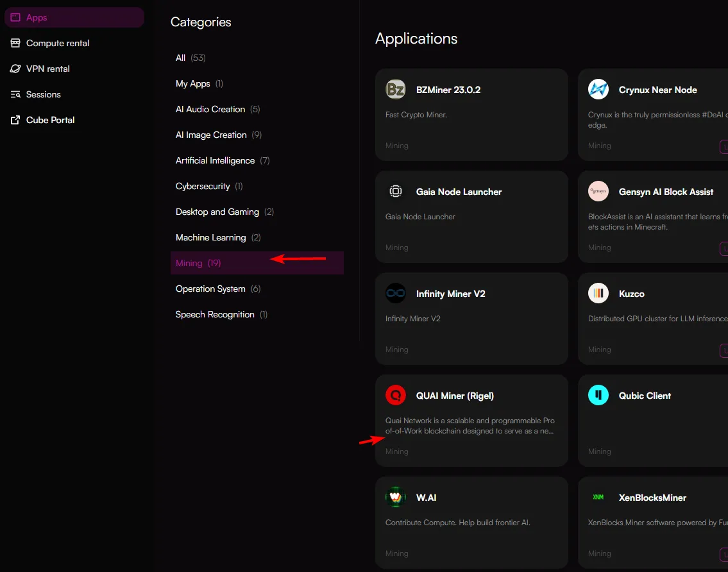Click Mining tag on Qubic Client card
This screenshot has height=572, width=728.
coord(599,451)
